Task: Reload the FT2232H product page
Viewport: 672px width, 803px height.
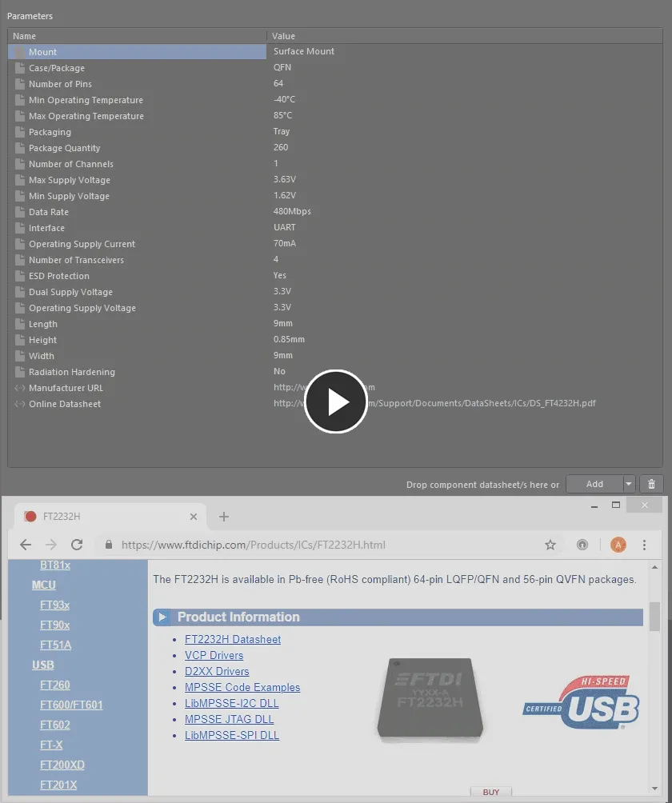Action: (x=77, y=545)
